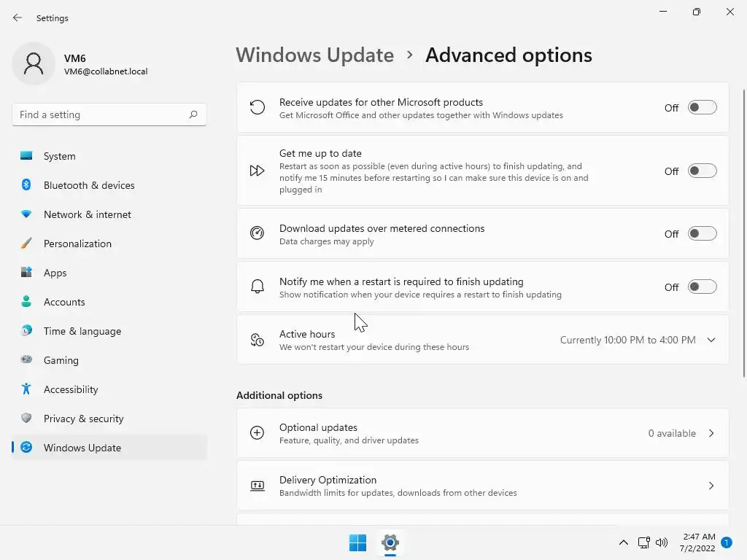The height and width of the screenshot is (560, 747).
Task: Click the fast-forward icon for Get me up to date
Action: click(258, 171)
